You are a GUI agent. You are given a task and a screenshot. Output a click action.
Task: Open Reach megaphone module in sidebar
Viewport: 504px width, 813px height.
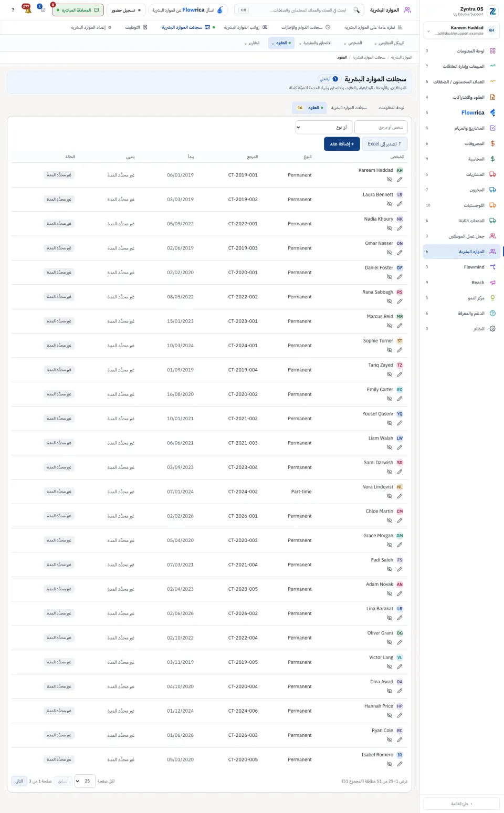point(461,283)
